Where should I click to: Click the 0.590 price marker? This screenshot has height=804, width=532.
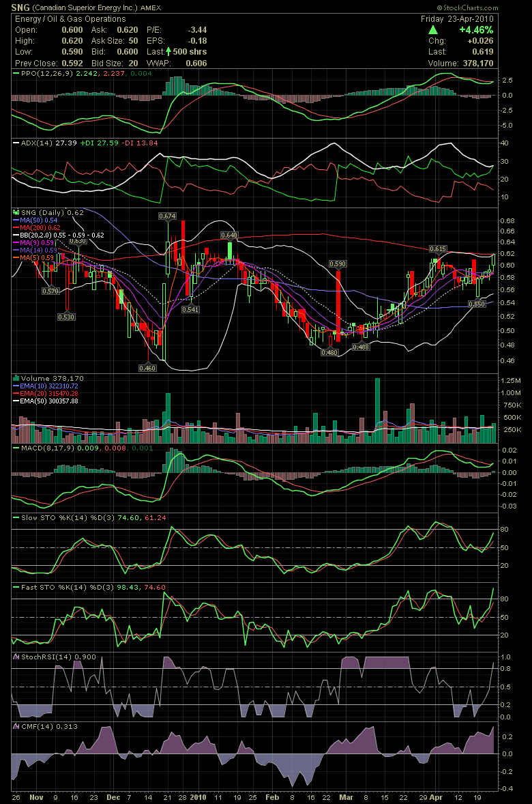click(x=337, y=263)
